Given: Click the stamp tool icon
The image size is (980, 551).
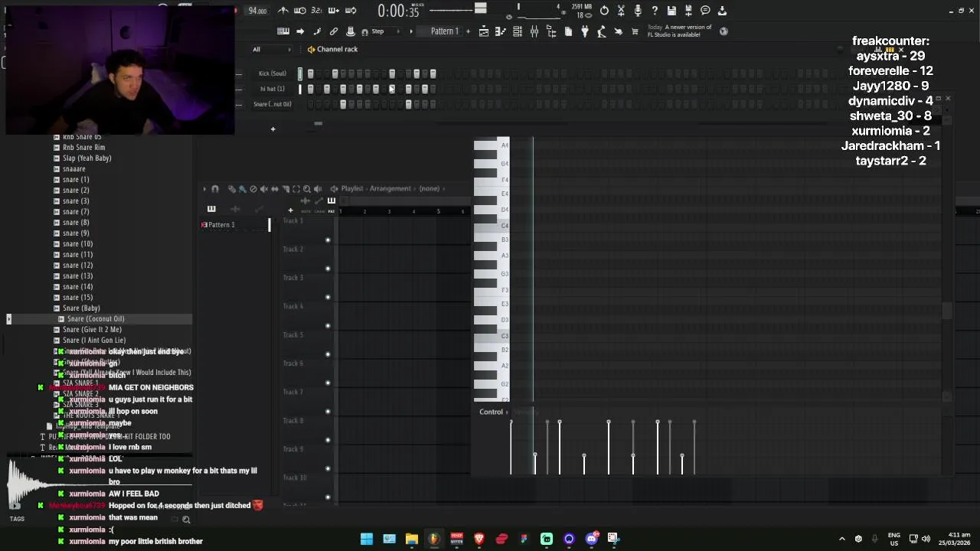Looking at the screenshot, I should pos(350,31).
